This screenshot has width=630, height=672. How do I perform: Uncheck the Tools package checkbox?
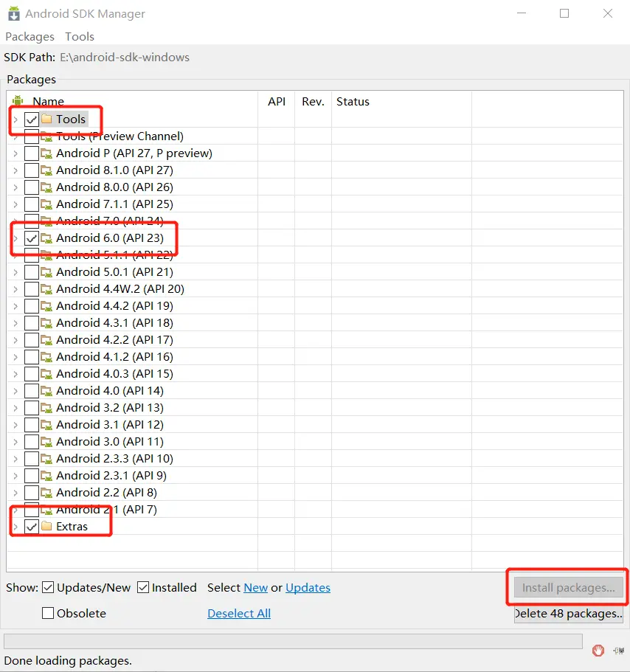(x=32, y=119)
